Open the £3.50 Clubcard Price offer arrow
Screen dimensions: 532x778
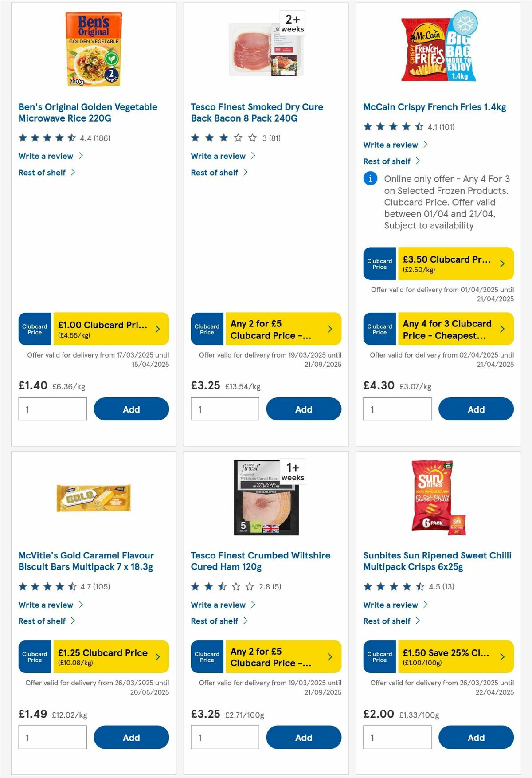click(x=502, y=263)
